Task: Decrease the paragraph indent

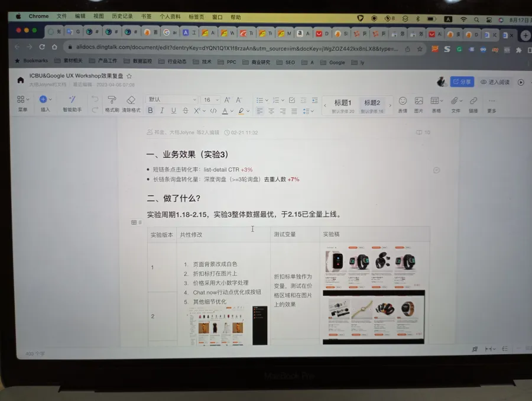Action: point(303,100)
